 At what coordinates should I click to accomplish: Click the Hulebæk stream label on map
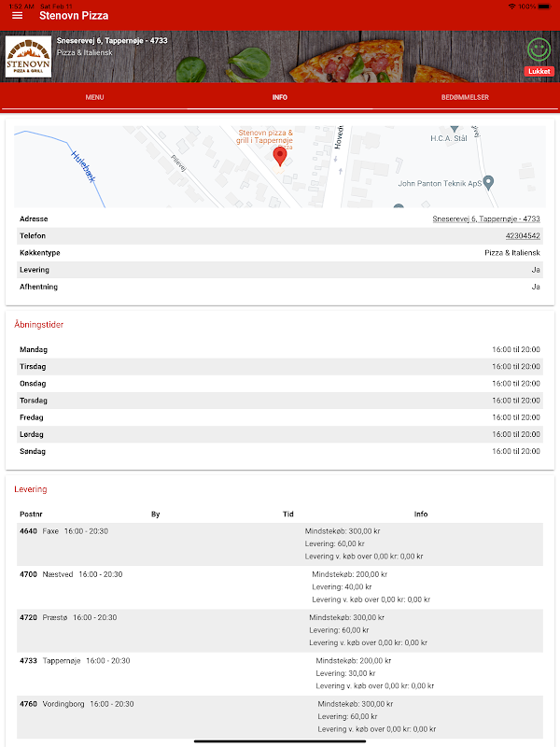click(84, 166)
